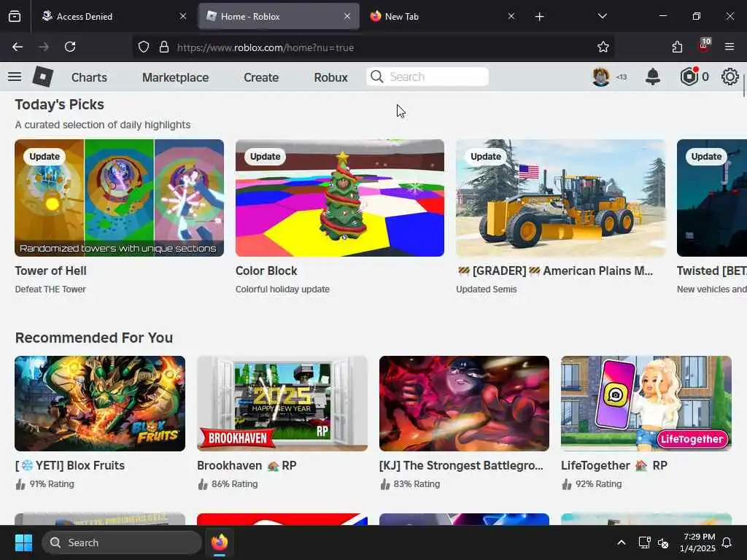This screenshot has width=747, height=560.
Task: Click the Roblox logo home icon
Action: coord(42,77)
